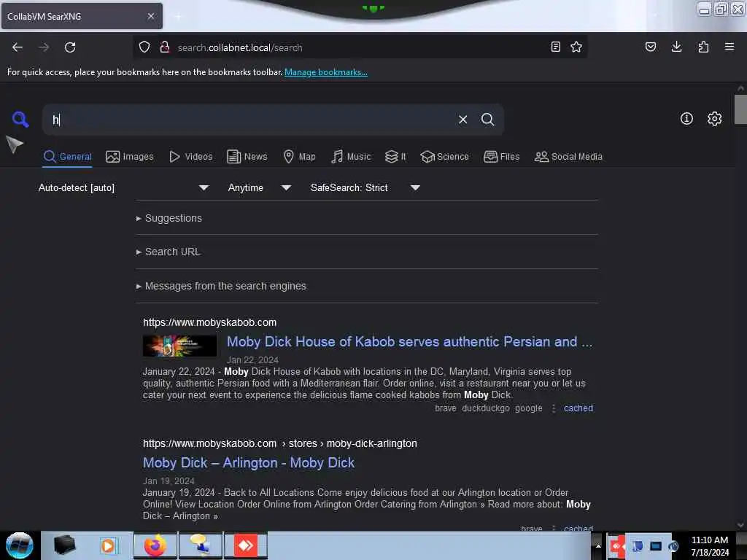This screenshot has height=560, width=747.
Task: Open the https://www.mobyskabob.com URL line
Action: [x=209, y=322]
